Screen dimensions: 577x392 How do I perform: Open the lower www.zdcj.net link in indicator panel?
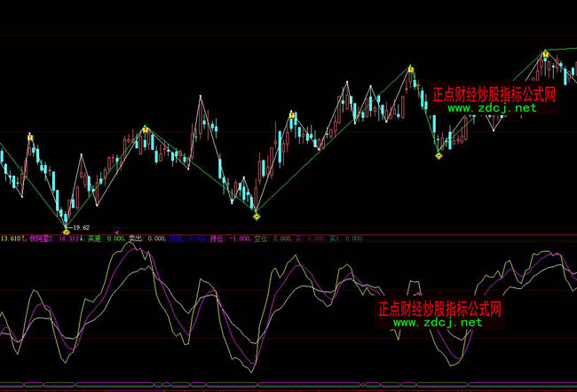[x=437, y=323]
